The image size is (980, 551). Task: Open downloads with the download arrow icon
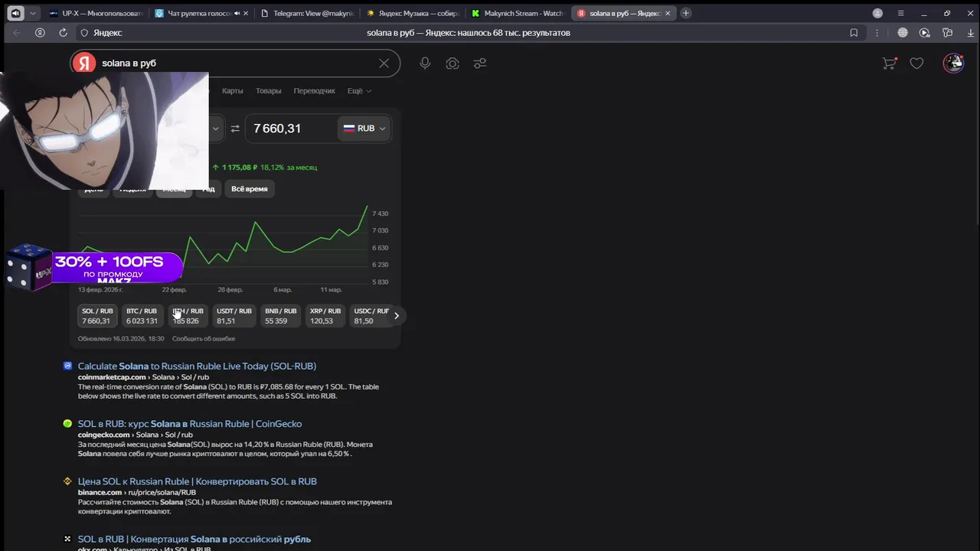pos(971,33)
